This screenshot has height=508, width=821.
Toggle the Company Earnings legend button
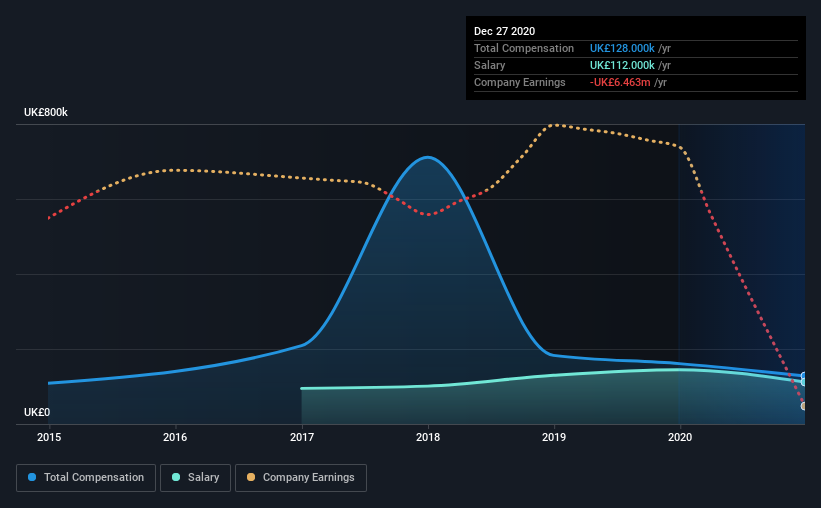click(301, 478)
